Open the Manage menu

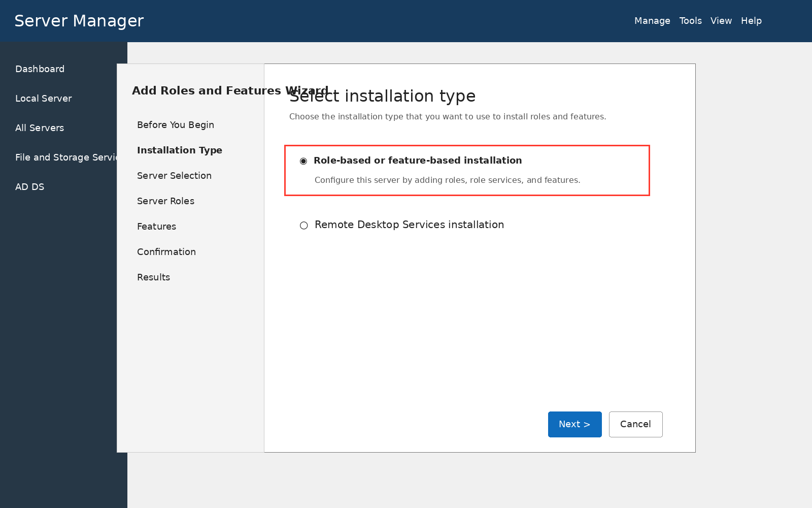[x=652, y=21]
